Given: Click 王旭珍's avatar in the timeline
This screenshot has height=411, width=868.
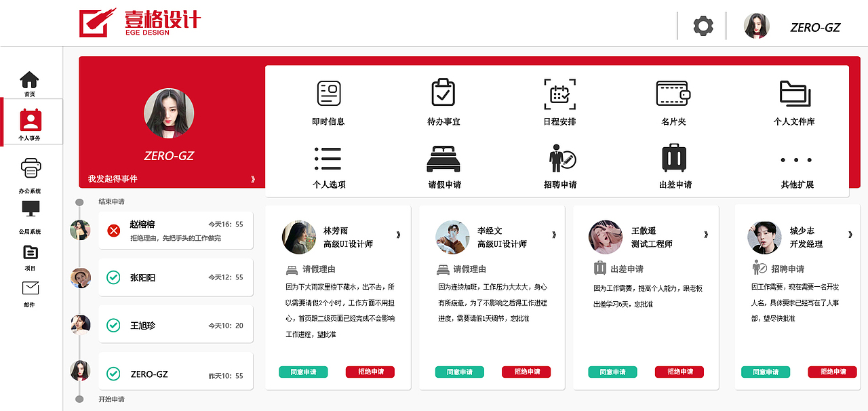Looking at the screenshot, I should [80, 324].
